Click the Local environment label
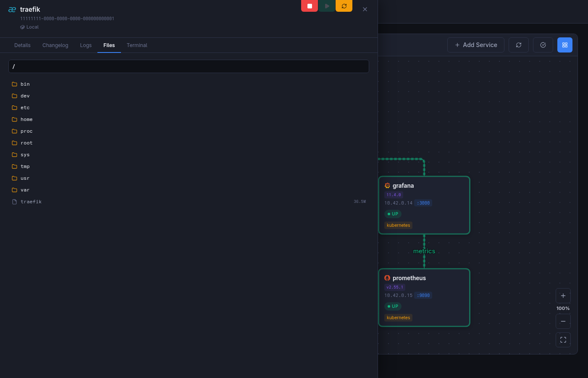Screen dimensions: 588x378 29,27
